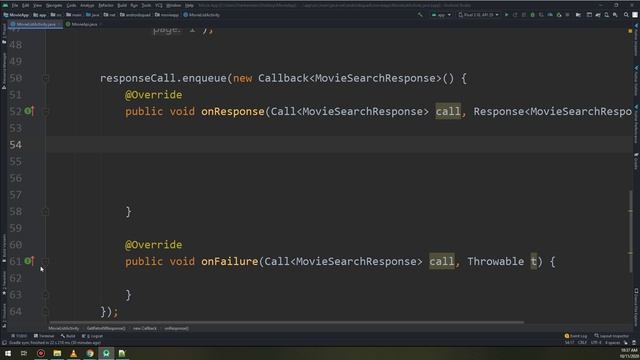The width and height of the screenshot is (640, 360).
Task: Click the MovieListActivity breadcrumb below the editor
Action: pos(64,329)
